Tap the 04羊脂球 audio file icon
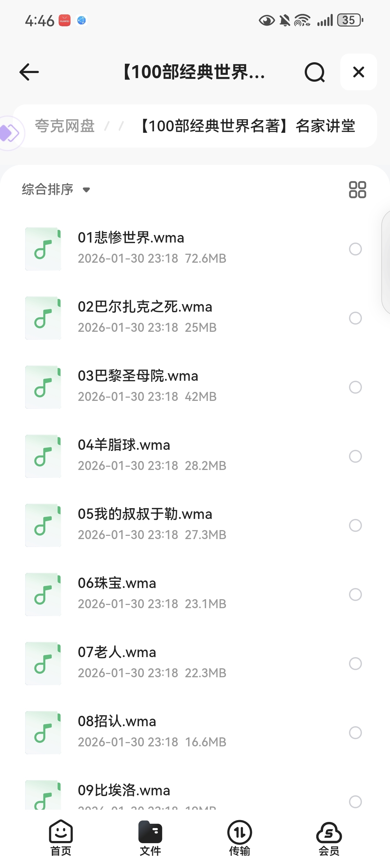 [43, 456]
